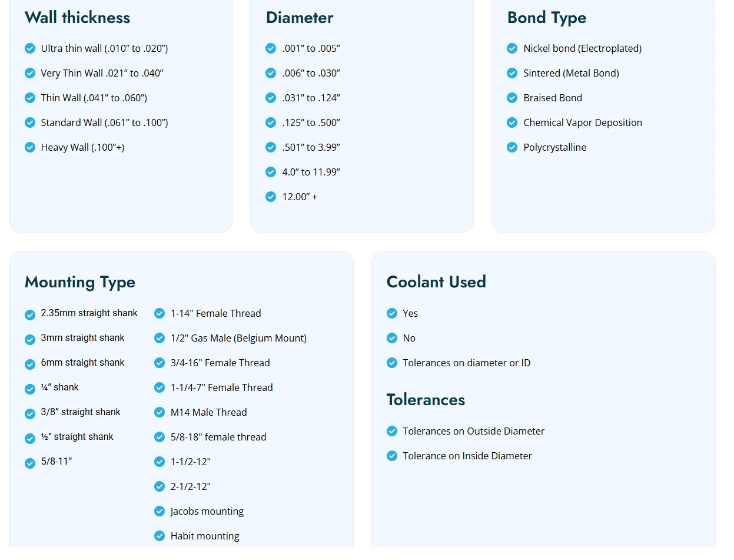Click the Bond Type heading
Screen dimensions: 734x560
pyautogui.click(x=546, y=18)
